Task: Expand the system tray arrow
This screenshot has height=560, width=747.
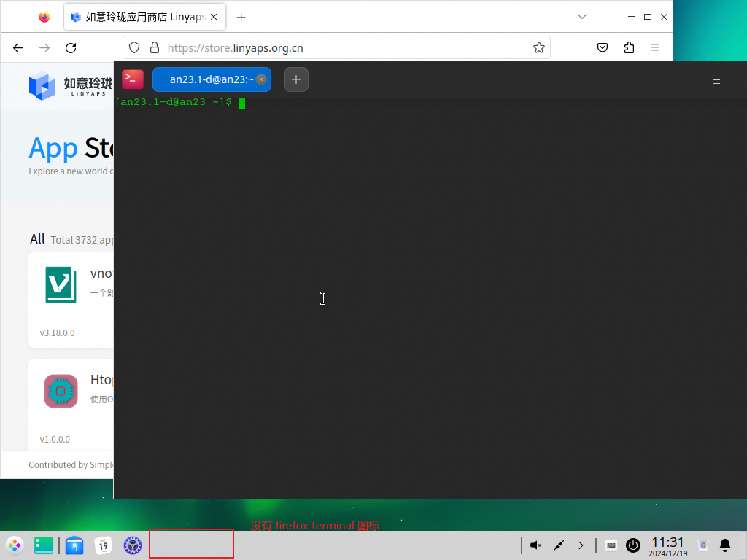Action: point(581,545)
